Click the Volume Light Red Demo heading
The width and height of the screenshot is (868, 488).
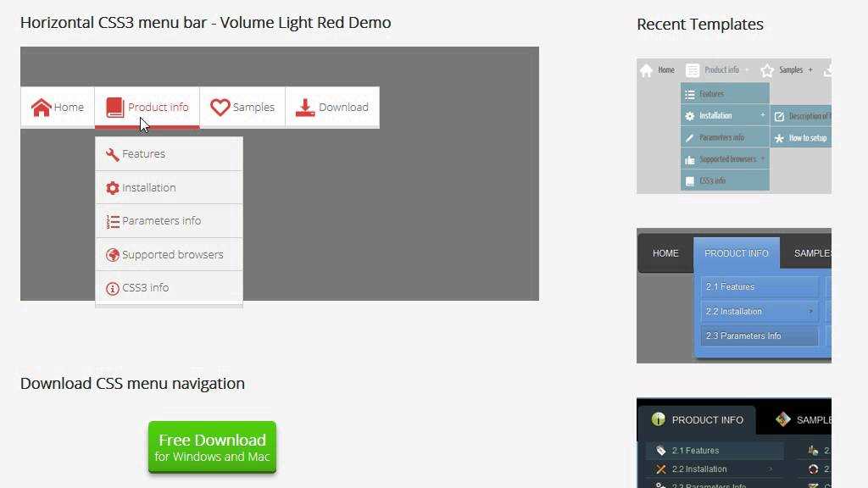(x=205, y=23)
